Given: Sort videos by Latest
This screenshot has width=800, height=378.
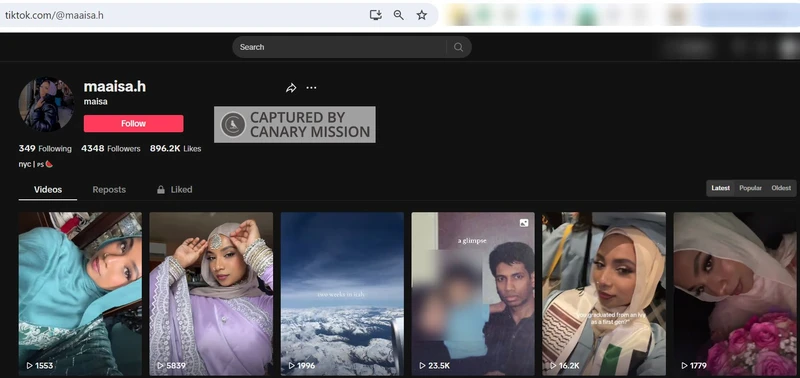Looking at the screenshot, I should click(x=720, y=188).
